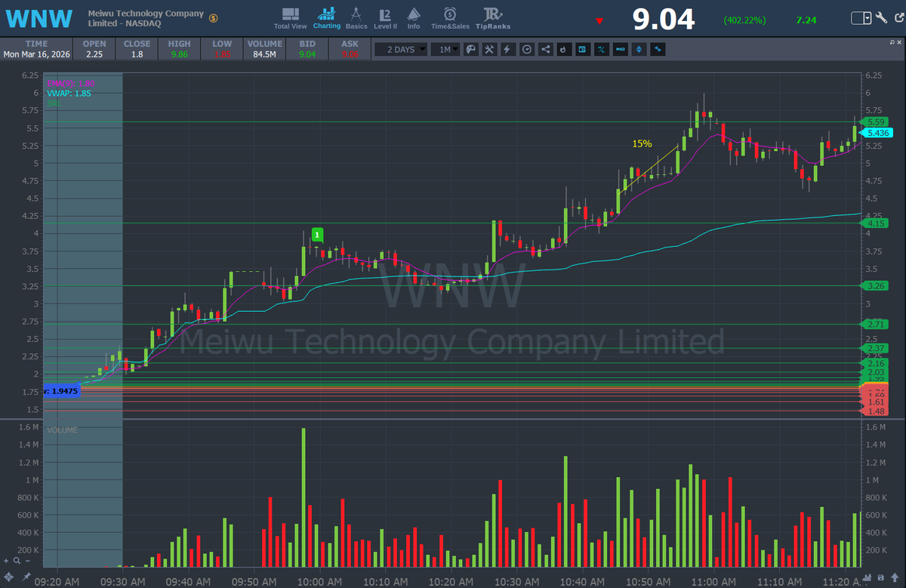This screenshot has height=588, width=906.
Task: Click the OPEN value 2.25
Action: (x=94, y=54)
